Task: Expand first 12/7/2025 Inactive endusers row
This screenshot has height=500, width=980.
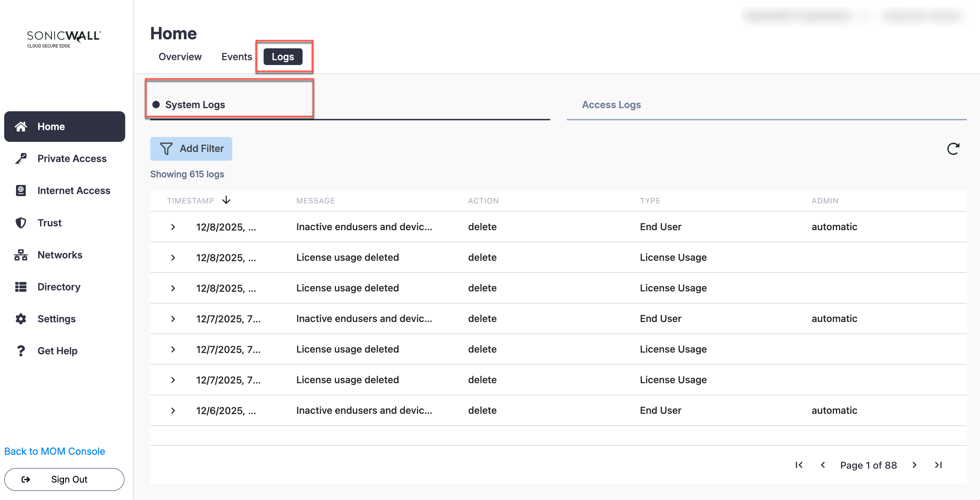Action: [173, 318]
